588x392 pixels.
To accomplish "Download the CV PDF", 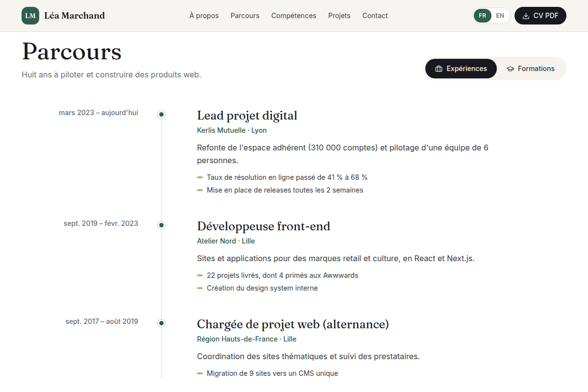I will point(540,16).
